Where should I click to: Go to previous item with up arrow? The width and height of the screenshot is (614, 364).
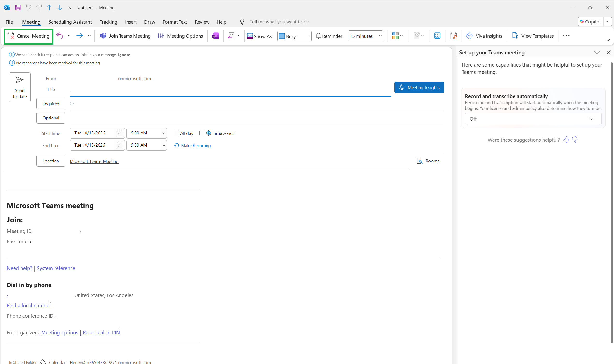click(x=49, y=8)
